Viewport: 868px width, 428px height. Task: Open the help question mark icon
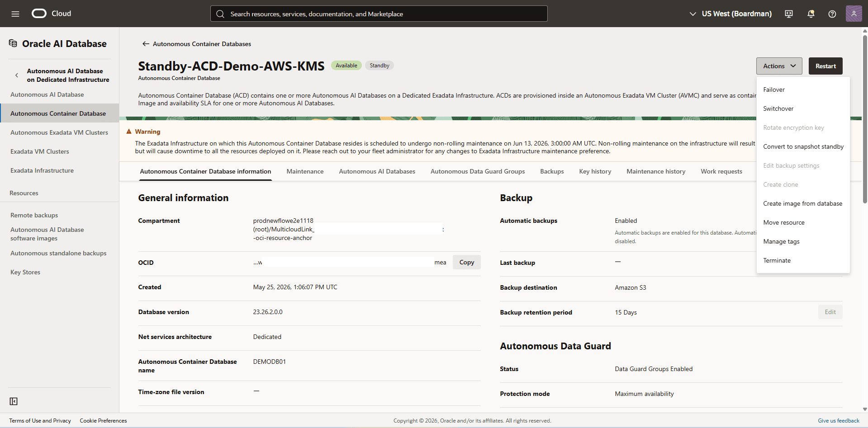pyautogui.click(x=832, y=14)
